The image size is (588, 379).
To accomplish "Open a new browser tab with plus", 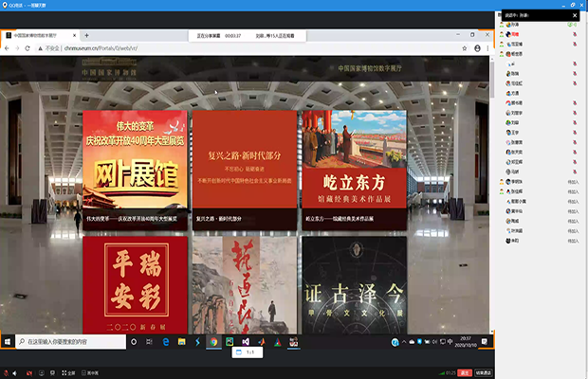I will [x=87, y=36].
